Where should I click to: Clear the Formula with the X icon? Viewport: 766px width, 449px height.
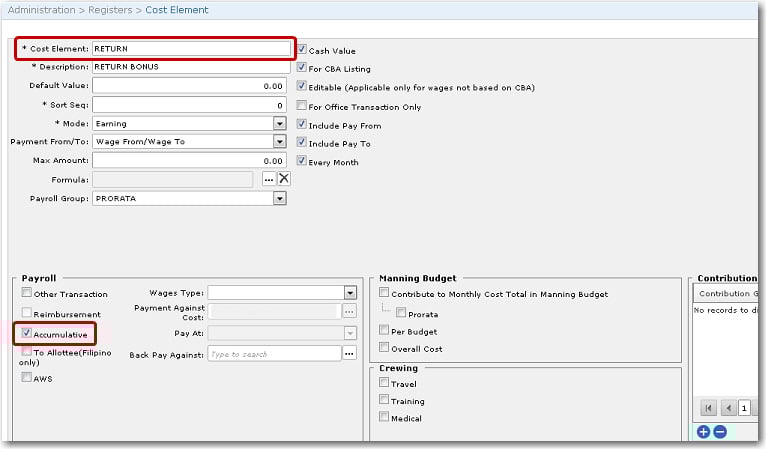click(283, 179)
